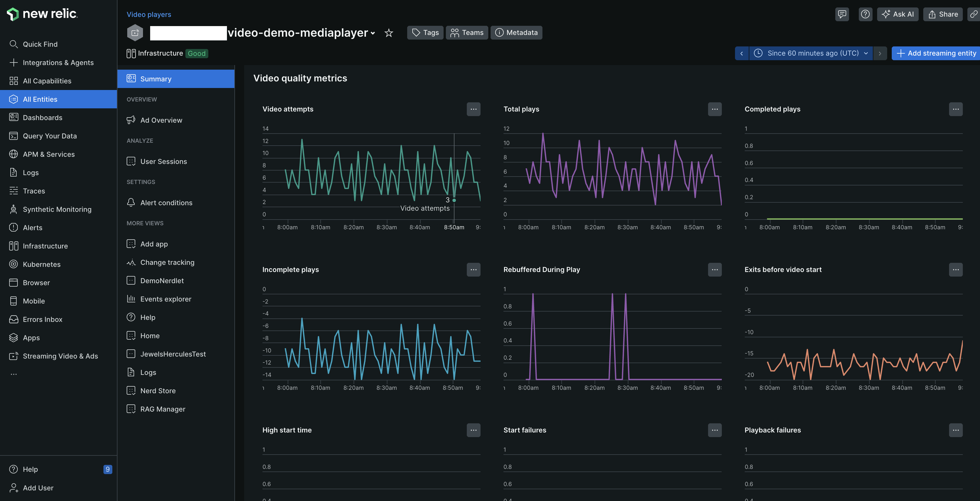
Task: Follow the Video players breadcrumb link
Action: point(149,14)
